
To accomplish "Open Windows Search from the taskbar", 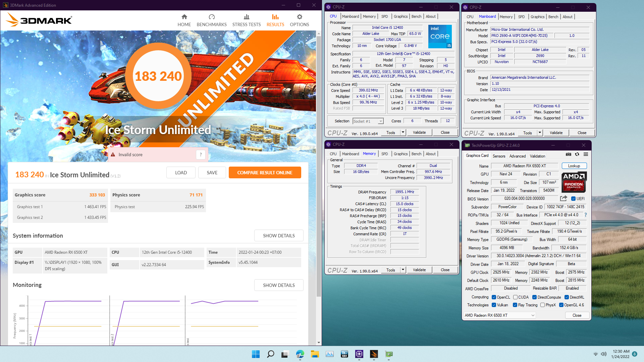I will [x=270, y=354].
